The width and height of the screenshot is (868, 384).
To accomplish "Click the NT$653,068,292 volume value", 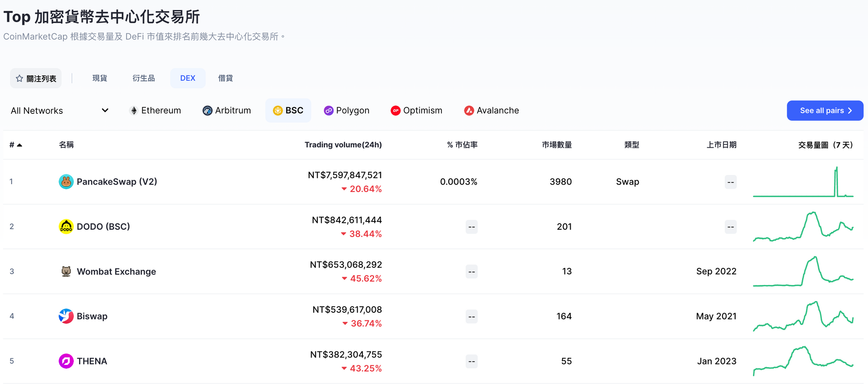I will (346, 265).
